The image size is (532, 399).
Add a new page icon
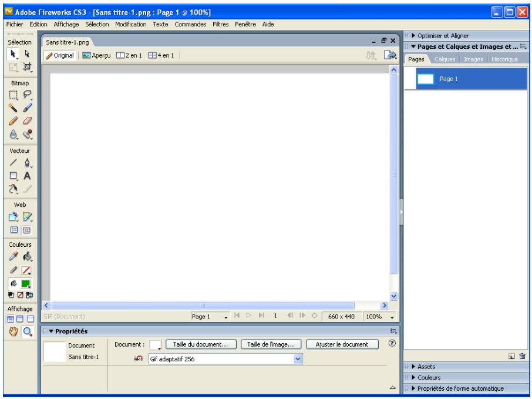pyautogui.click(x=511, y=356)
